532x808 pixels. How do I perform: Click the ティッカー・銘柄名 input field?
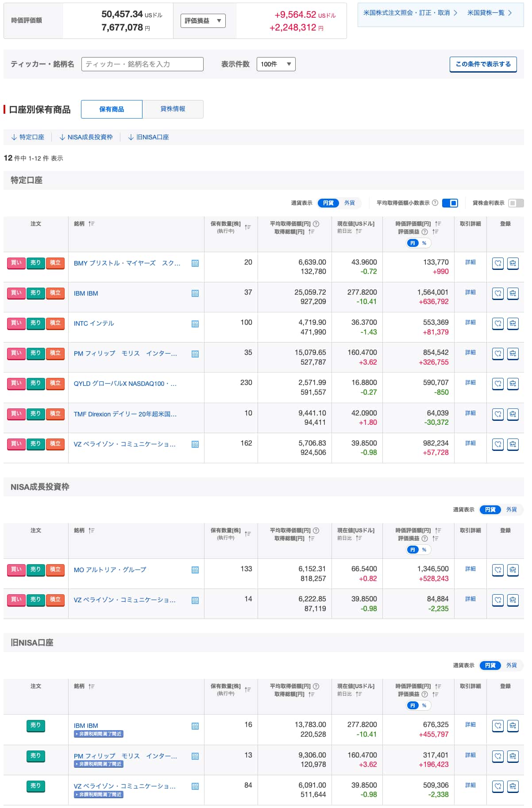(x=142, y=64)
